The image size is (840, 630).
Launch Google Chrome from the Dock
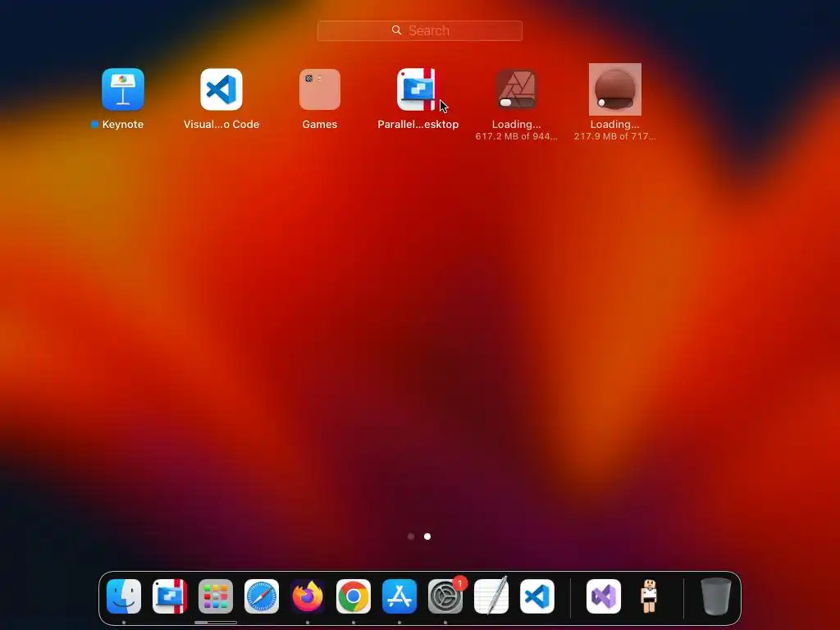[354, 596]
